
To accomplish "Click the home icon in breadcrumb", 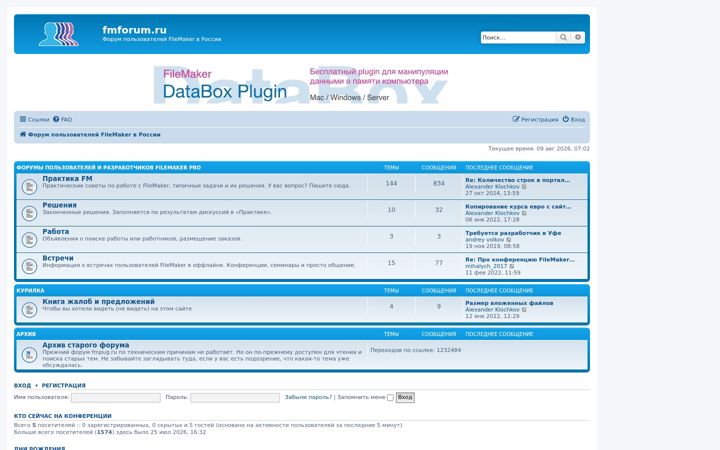I will [23, 134].
